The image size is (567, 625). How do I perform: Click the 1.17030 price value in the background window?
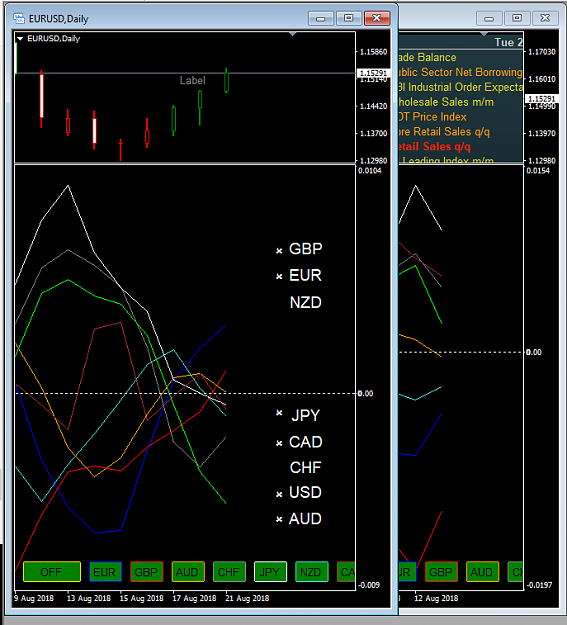[x=541, y=52]
